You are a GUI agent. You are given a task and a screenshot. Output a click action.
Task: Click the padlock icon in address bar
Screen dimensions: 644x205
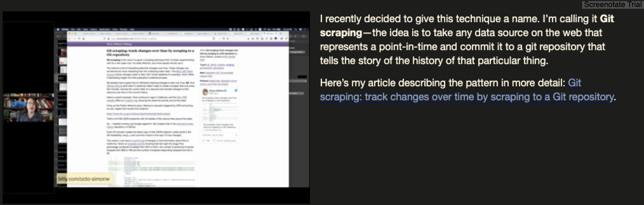(109, 39)
